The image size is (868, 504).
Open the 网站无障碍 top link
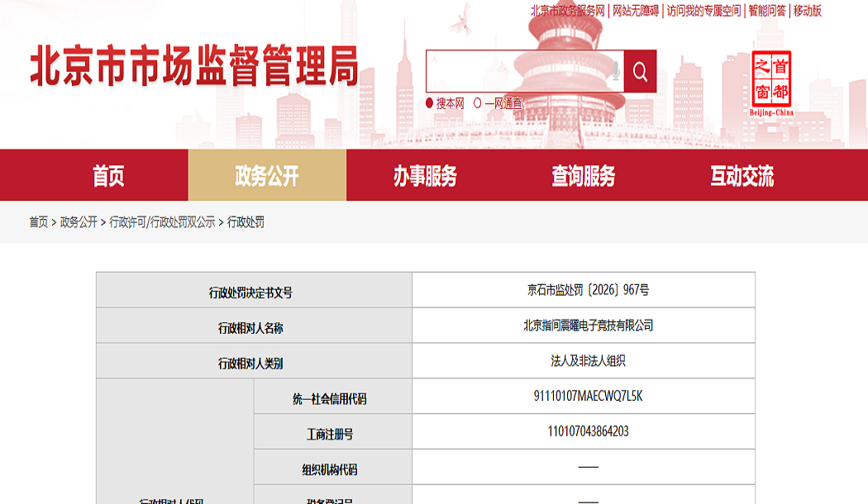tap(636, 11)
